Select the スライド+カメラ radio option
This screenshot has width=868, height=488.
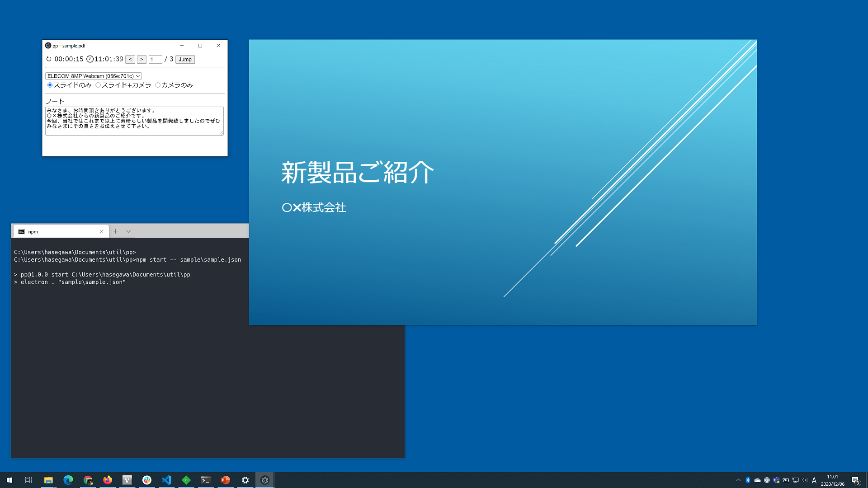click(98, 85)
